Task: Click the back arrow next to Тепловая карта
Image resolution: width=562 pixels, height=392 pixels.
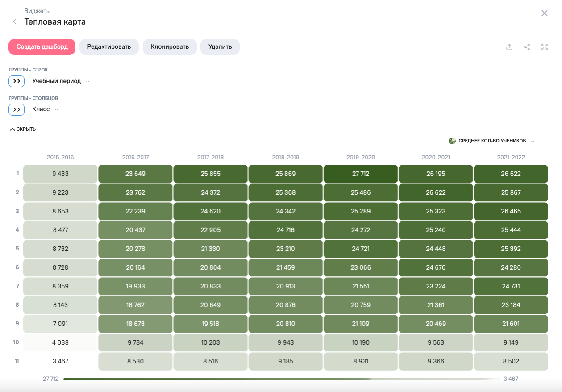Action: 15,22
